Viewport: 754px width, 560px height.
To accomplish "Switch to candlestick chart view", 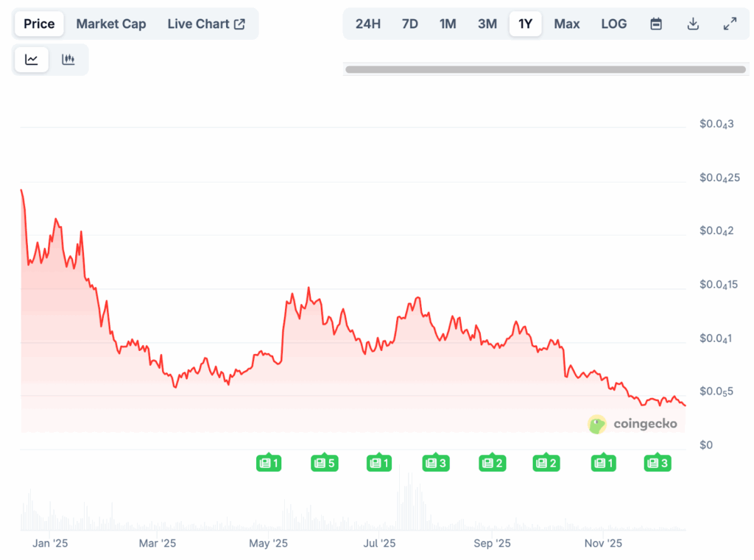I will click(x=68, y=60).
